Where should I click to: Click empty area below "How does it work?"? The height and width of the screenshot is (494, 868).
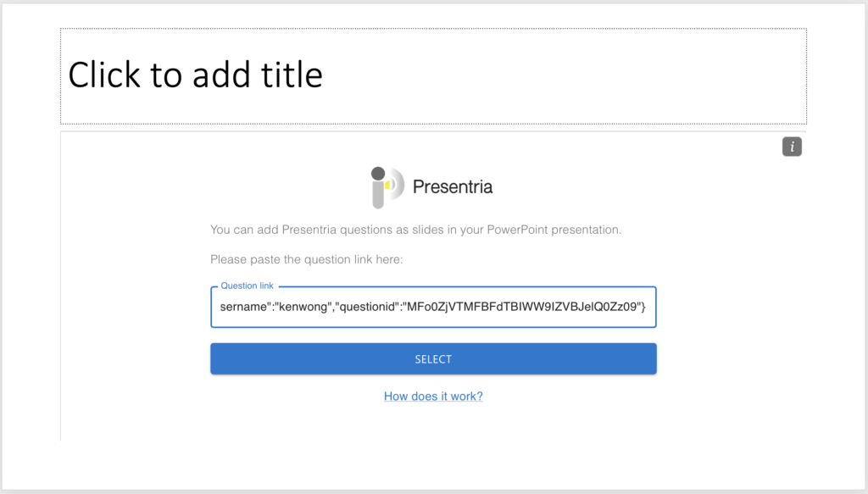pyautogui.click(x=433, y=423)
